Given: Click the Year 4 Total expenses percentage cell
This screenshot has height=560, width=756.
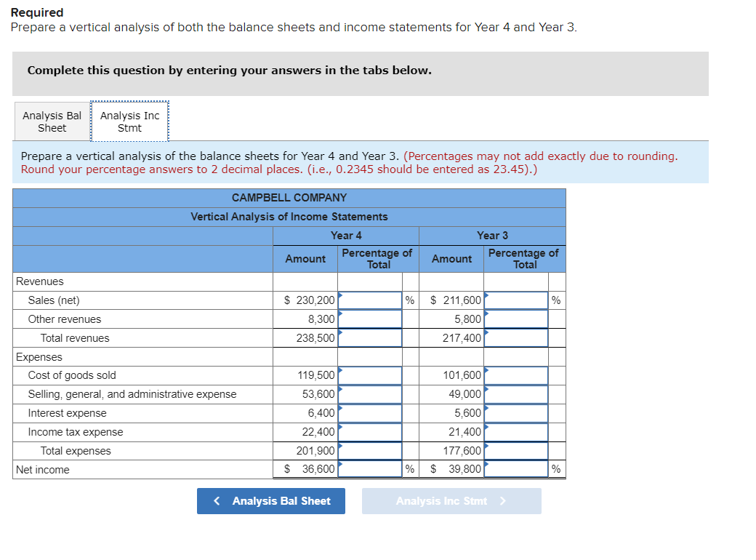Looking at the screenshot, I should 371,450.
